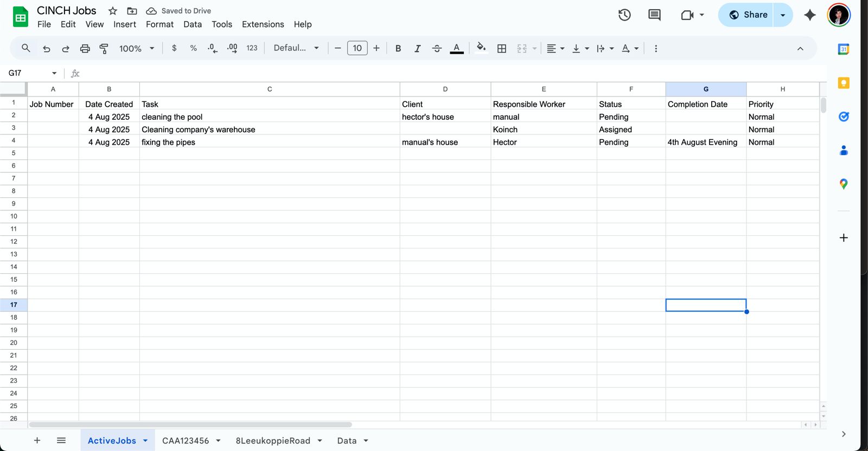Hide the menus collapse arrow
Screen dimensions: 868x451
pyautogui.click(x=800, y=48)
